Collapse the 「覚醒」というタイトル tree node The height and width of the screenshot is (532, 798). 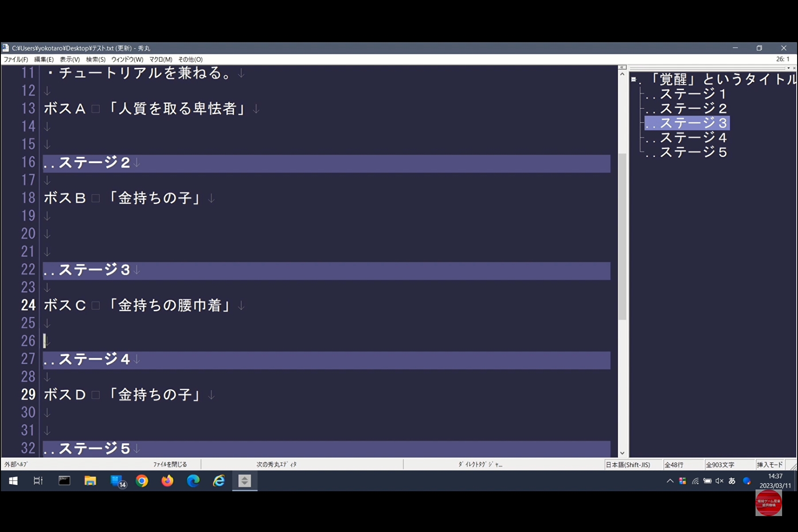point(634,80)
